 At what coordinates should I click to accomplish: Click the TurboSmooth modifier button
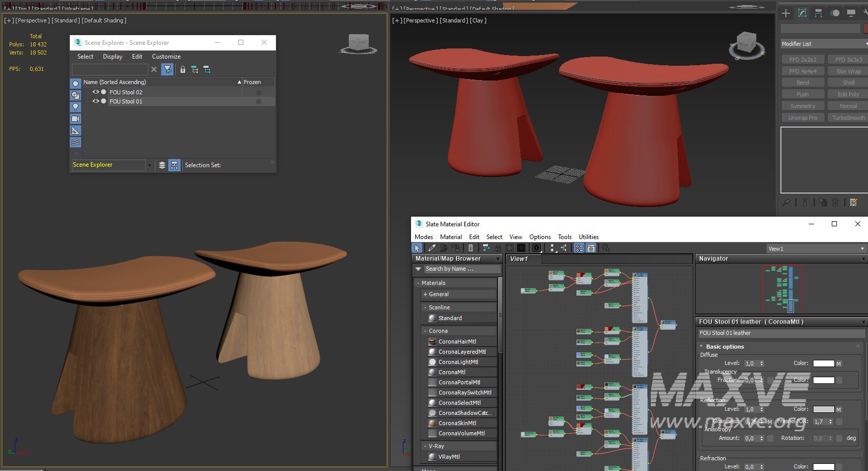coord(848,118)
